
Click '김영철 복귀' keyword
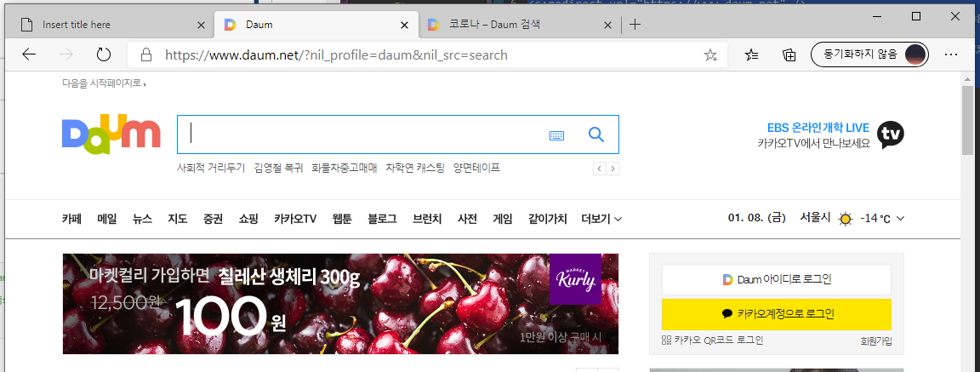click(279, 169)
